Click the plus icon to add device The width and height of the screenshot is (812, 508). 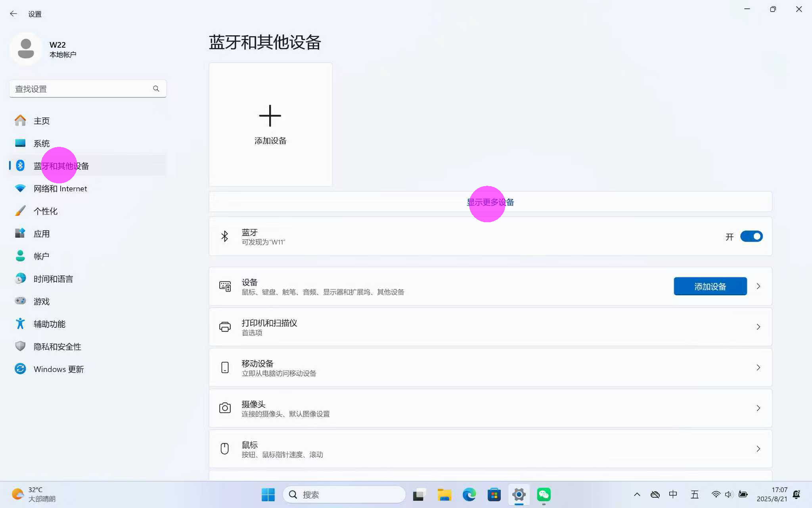270,116
